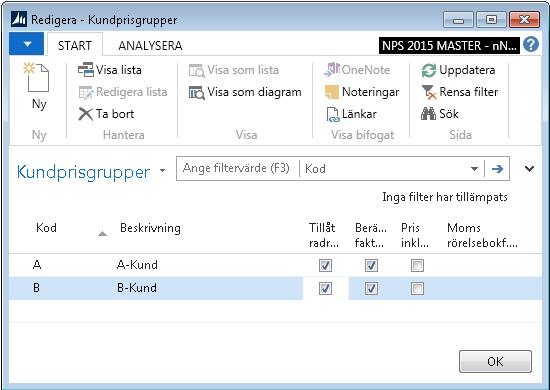Screen dimensions: 550x390
Task: Click the OK button
Action: pos(495,361)
